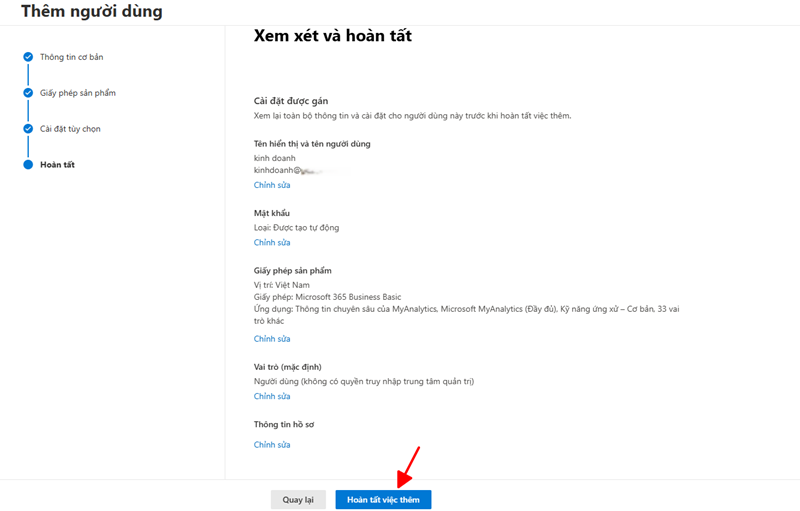Click Chỉnh sửa under Giấy phép sản phẩm details
Screen dimensions: 800x511
272,339
